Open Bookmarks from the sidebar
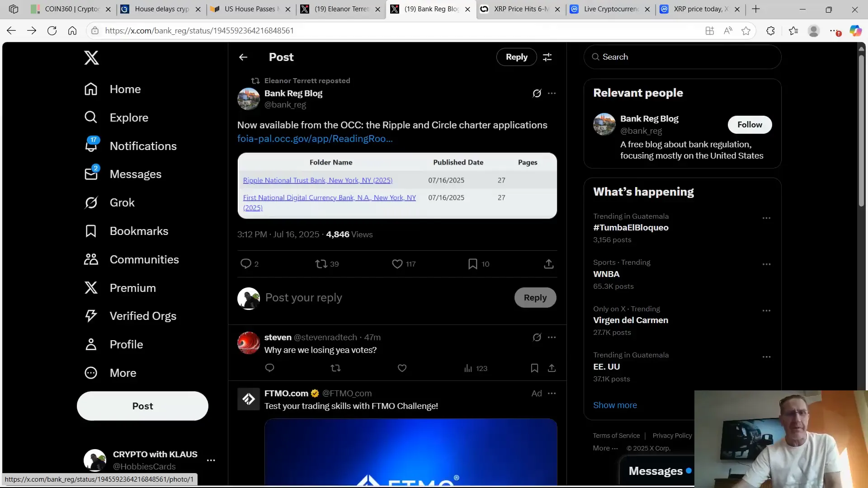 coord(126,231)
